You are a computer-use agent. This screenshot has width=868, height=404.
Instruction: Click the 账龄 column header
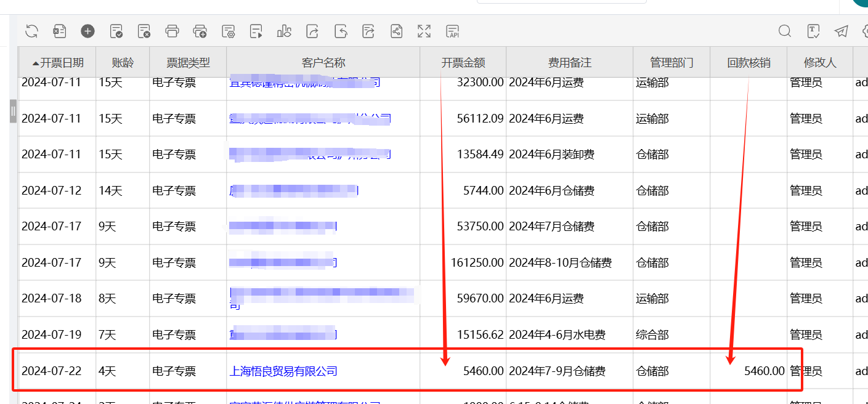[123, 62]
